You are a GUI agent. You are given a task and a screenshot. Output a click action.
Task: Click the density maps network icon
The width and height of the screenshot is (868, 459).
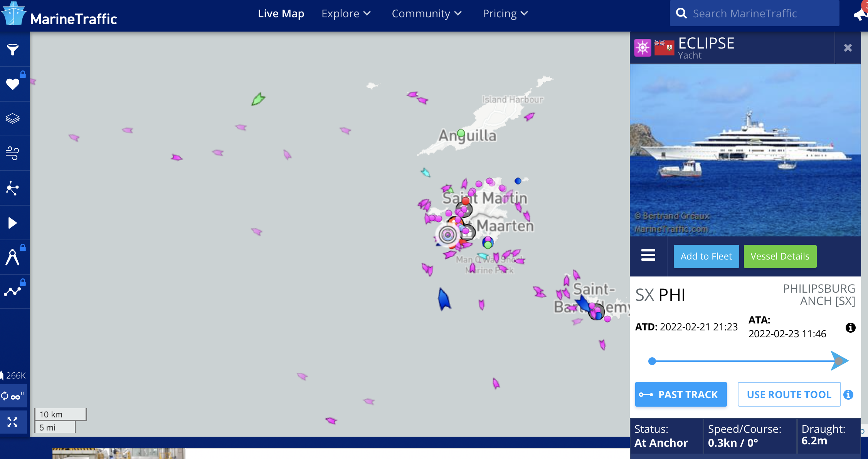tap(13, 188)
